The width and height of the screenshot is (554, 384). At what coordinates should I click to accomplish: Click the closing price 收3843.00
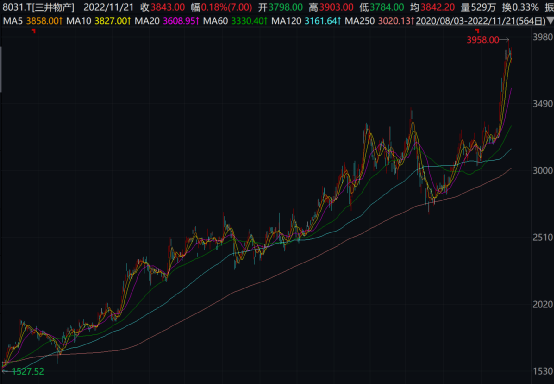163,7
